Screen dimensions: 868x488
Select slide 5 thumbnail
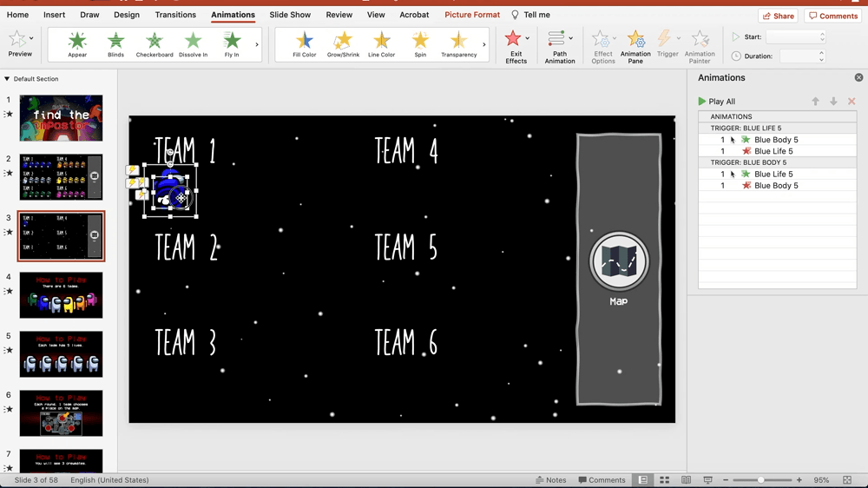(x=61, y=354)
